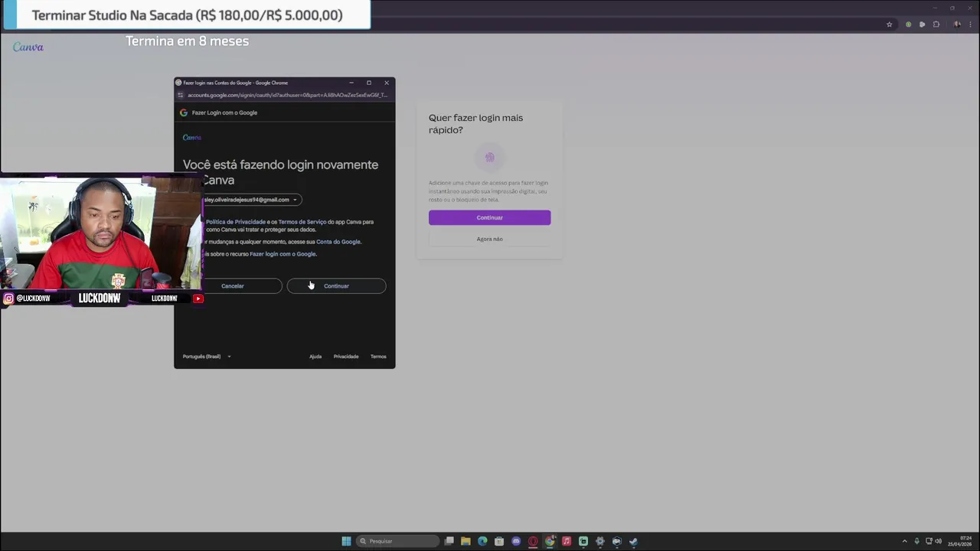The width and height of the screenshot is (980, 551).
Task: Open the dark cube app in the taskbar
Action: (616, 541)
